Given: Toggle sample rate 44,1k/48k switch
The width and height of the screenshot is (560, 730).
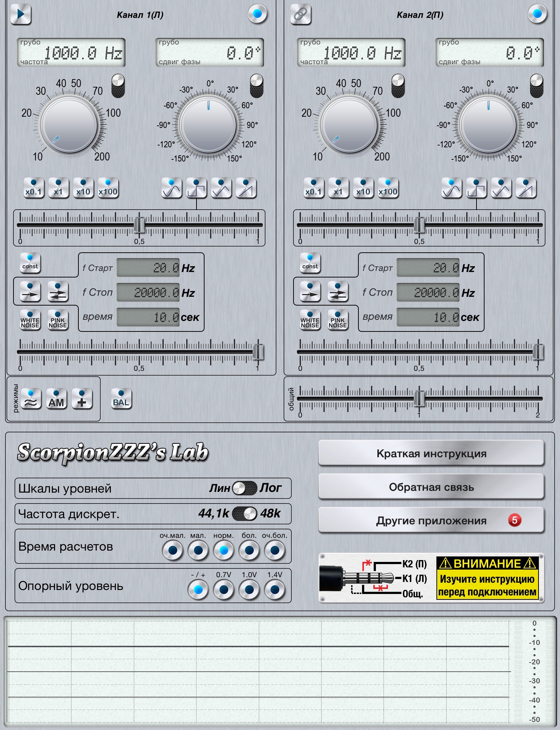Looking at the screenshot, I should (245, 514).
